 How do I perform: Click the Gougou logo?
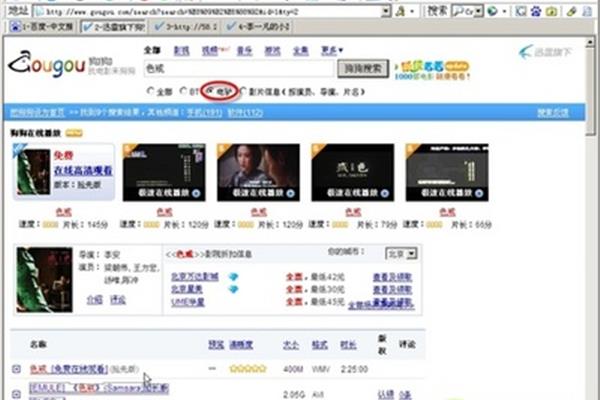click(47, 64)
